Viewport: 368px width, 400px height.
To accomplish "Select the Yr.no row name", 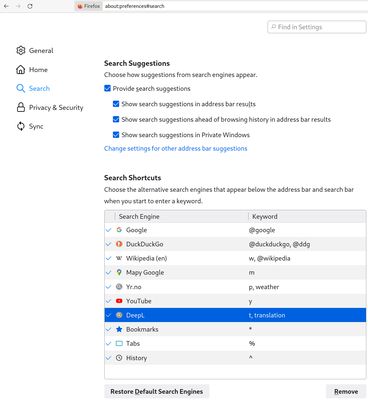I will point(134,287).
